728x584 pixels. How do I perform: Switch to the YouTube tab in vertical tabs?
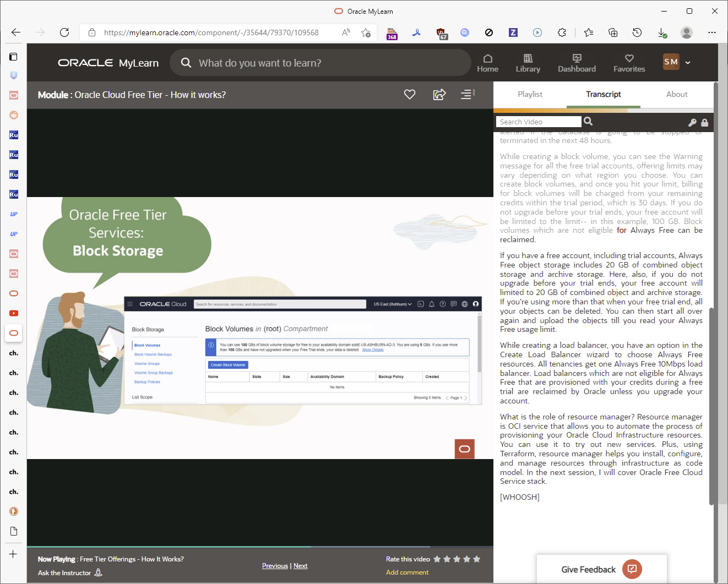14,313
